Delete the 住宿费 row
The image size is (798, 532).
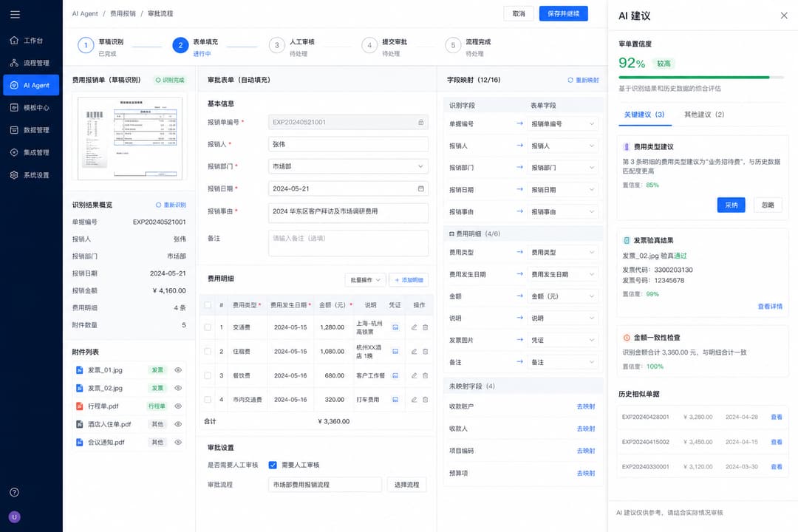pyautogui.click(x=426, y=351)
